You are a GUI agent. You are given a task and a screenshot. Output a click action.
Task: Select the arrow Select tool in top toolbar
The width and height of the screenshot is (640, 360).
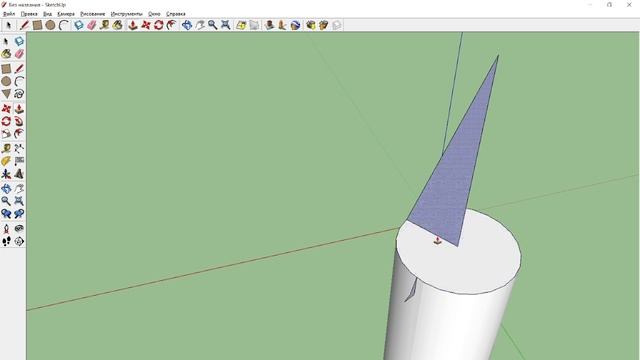click(x=8, y=25)
